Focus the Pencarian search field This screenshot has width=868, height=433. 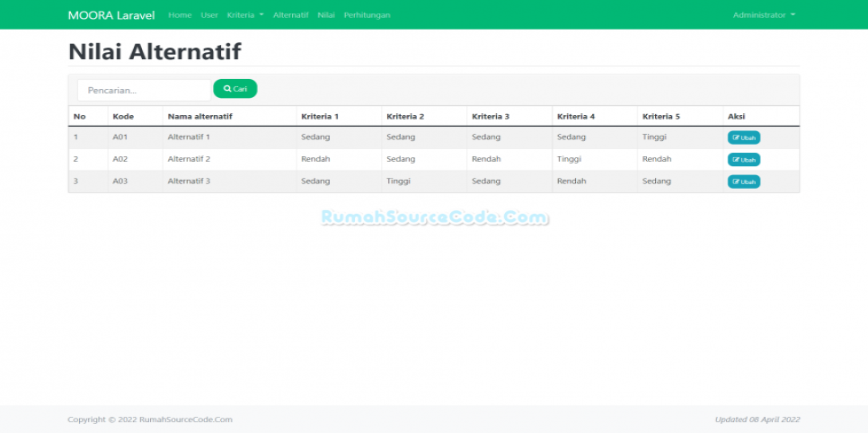(144, 90)
